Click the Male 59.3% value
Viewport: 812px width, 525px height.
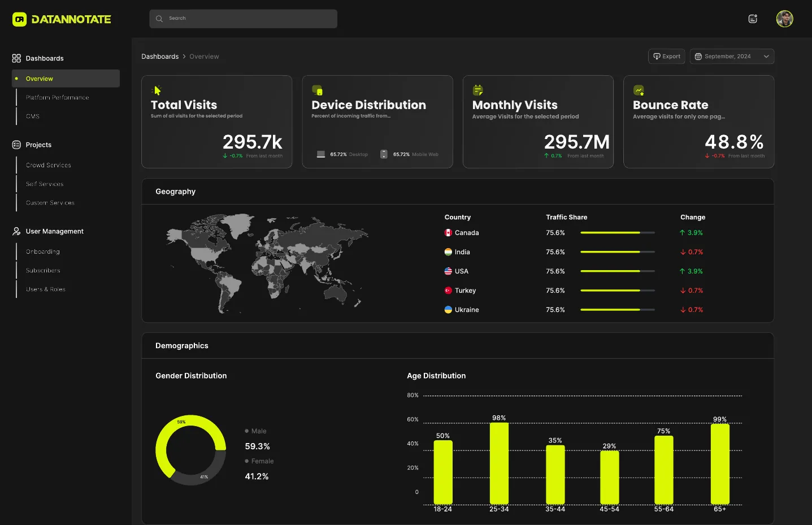257,446
